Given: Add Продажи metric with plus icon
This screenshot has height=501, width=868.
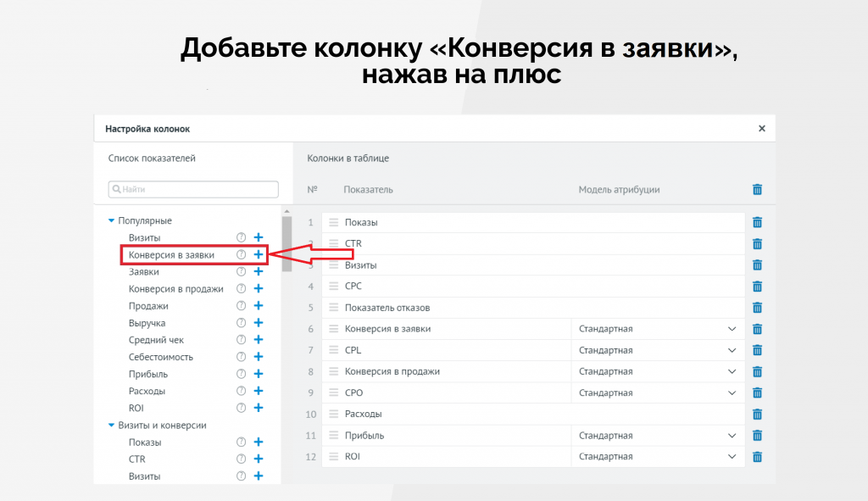Looking at the screenshot, I should pyautogui.click(x=259, y=306).
